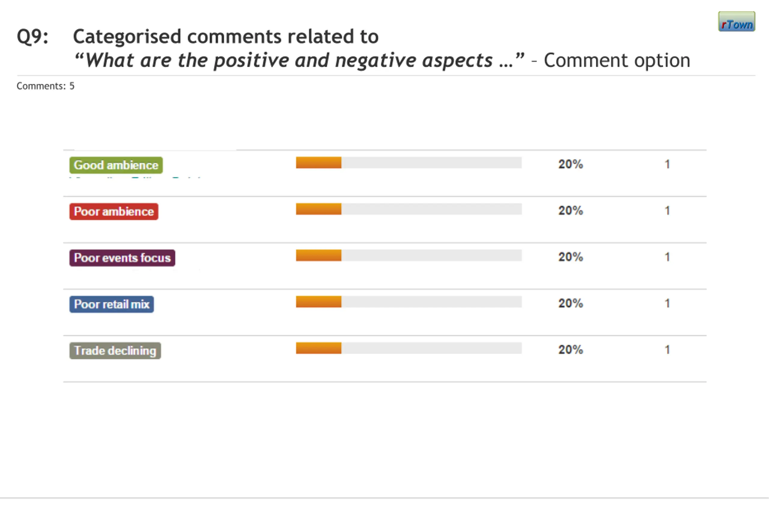The image size is (769, 532).
Task: Click the Good ambience progress bar
Action: click(x=409, y=163)
